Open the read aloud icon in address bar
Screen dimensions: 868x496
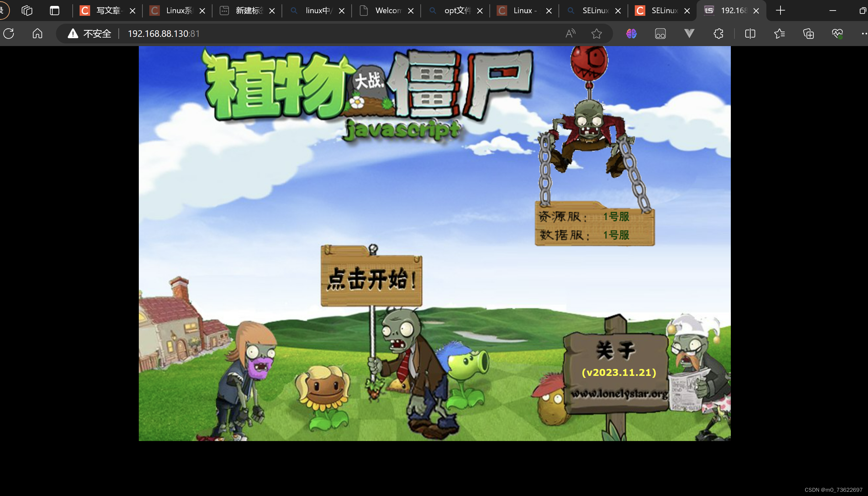(x=570, y=33)
